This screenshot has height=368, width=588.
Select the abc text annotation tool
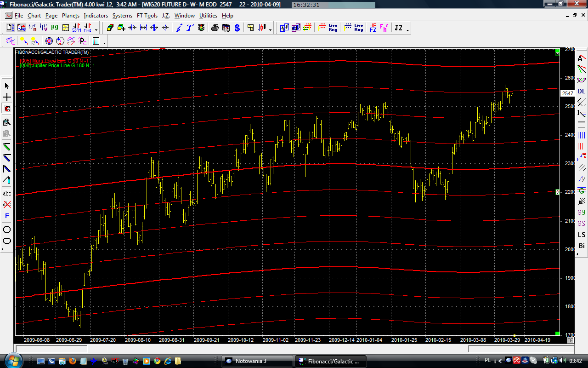coord(7,194)
